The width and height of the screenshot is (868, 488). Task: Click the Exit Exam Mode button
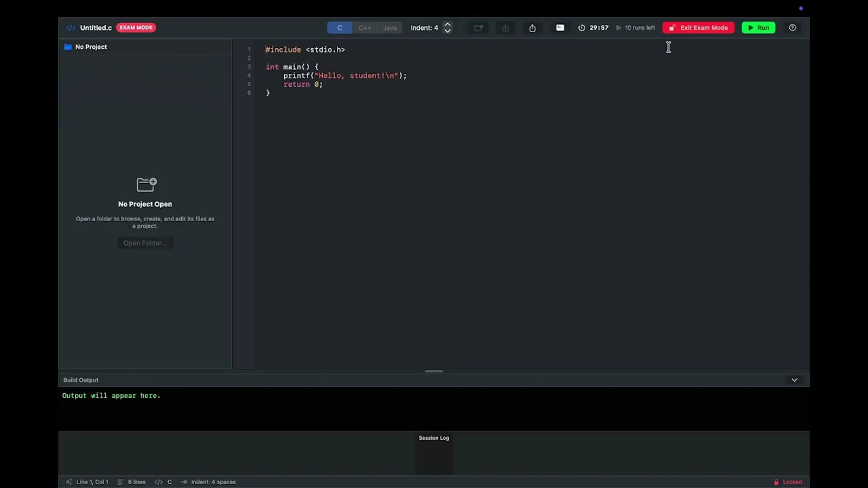[x=698, y=28]
